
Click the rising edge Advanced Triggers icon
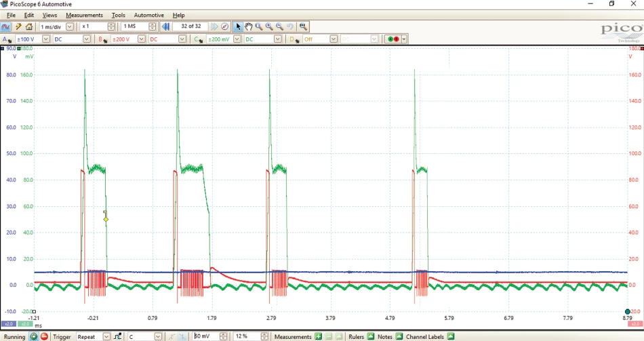pos(117,337)
